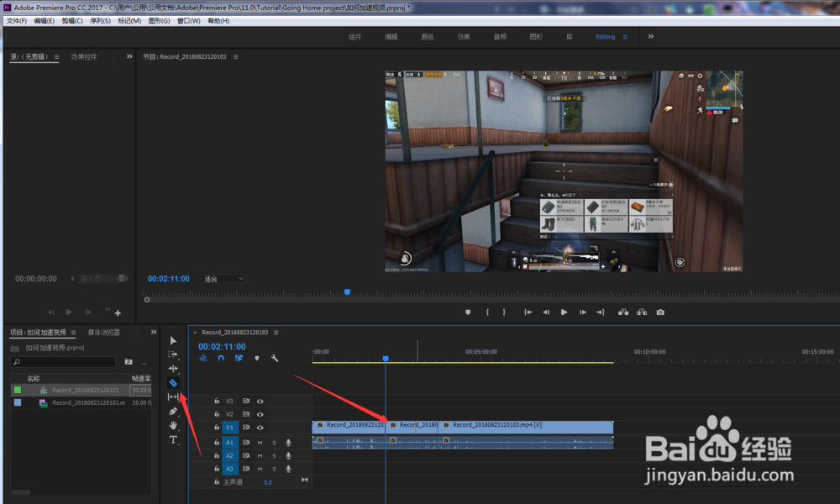
Task: Hide the V1 track output
Action: [260, 428]
